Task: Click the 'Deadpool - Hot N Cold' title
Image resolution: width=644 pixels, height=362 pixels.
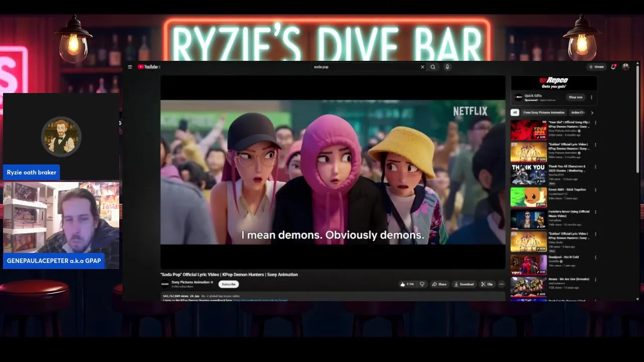Action: coord(563,257)
